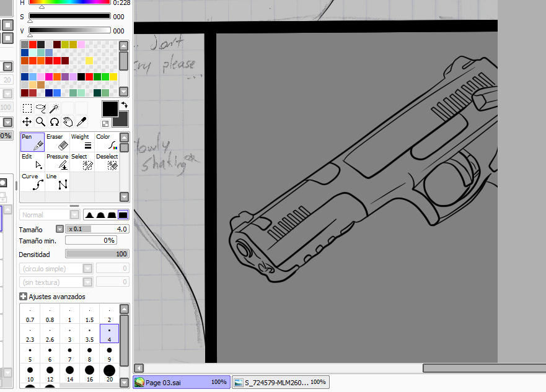Image resolution: width=546 pixels, height=392 pixels.
Task: Expand Ajustes avanzados settings
Action: point(23,297)
